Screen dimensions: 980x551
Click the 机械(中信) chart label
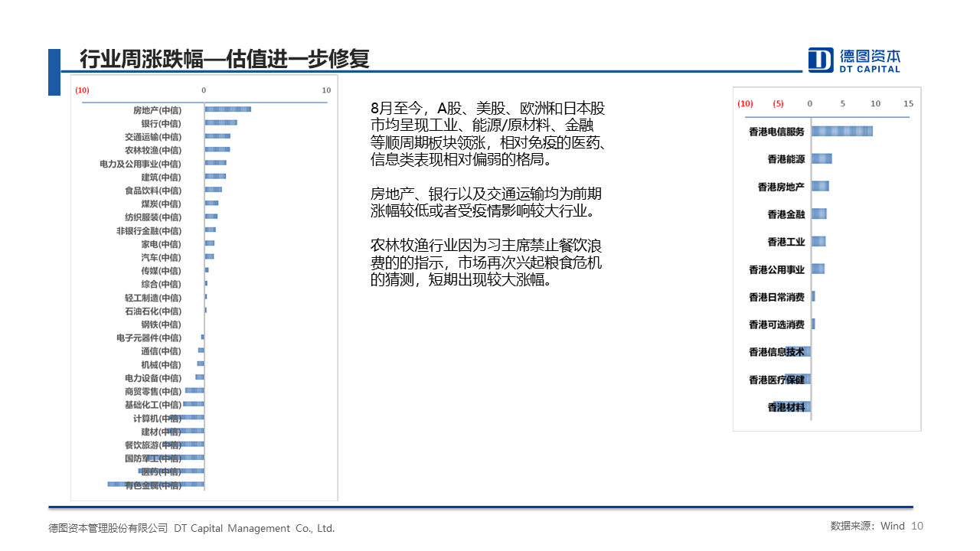point(161,364)
